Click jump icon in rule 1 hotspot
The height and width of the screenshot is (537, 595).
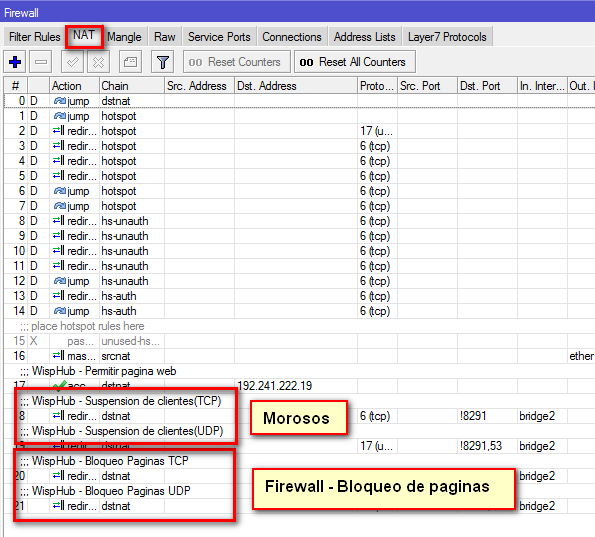[60, 116]
